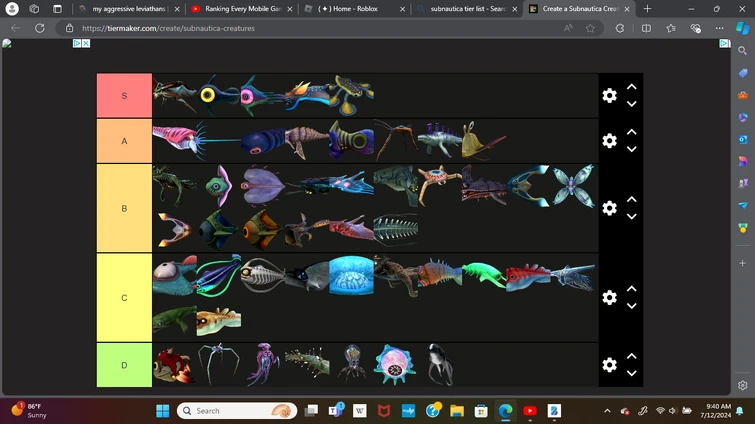This screenshot has width=755, height=424.
Task: Open YouTube app from the taskbar
Action: pyautogui.click(x=530, y=411)
